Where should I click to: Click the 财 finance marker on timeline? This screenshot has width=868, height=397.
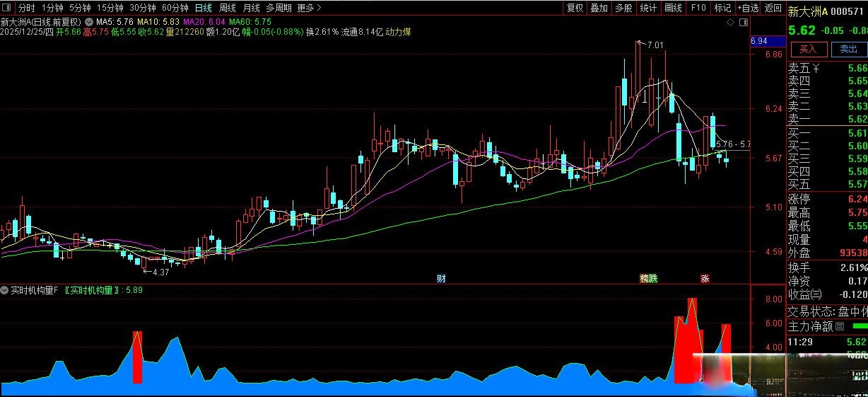coord(441,278)
